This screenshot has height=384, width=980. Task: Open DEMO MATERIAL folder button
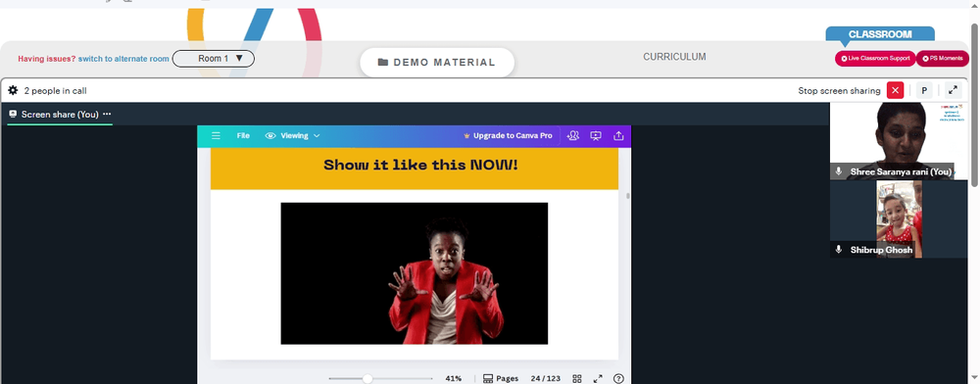[x=437, y=63]
